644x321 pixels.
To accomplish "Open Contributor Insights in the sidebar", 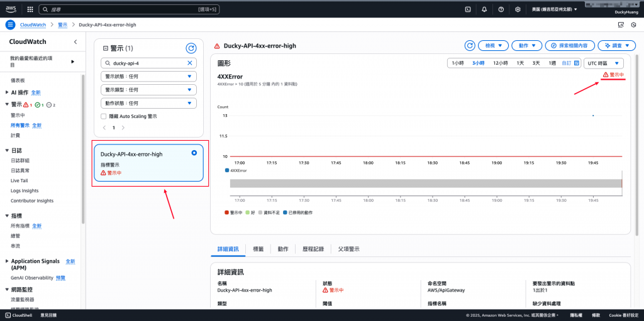I will [32, 201].
